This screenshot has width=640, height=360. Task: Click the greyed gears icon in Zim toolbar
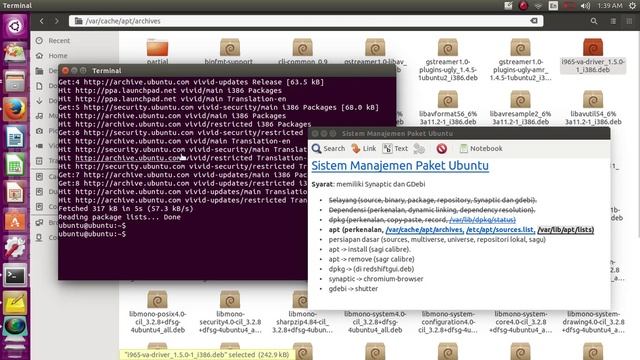point(419,149)
